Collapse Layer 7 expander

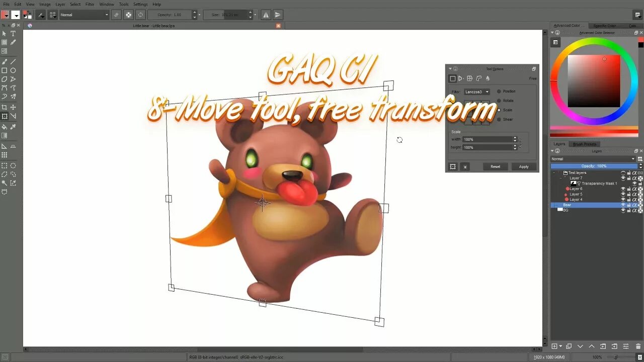click(560, 178)
